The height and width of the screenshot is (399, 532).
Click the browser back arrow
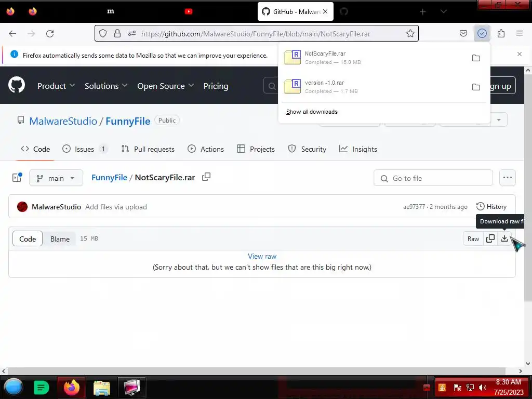coord(12,34)
